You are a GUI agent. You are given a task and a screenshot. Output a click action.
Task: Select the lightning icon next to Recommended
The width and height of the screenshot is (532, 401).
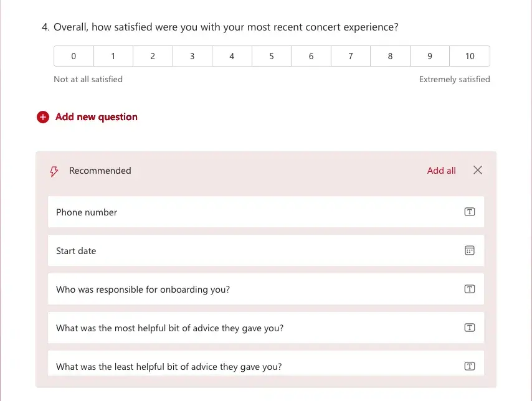[54, 171]
